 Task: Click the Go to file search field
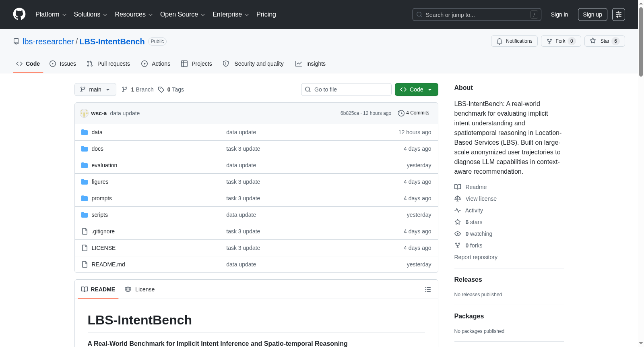tap(346, 89)
